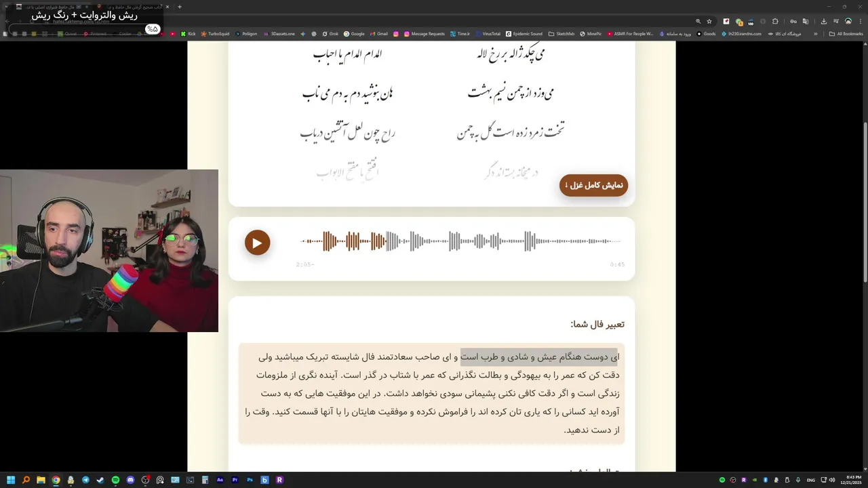The image size is (868, 488).
Task: Open the Chrome downloads icon
Action: (823, 21)
